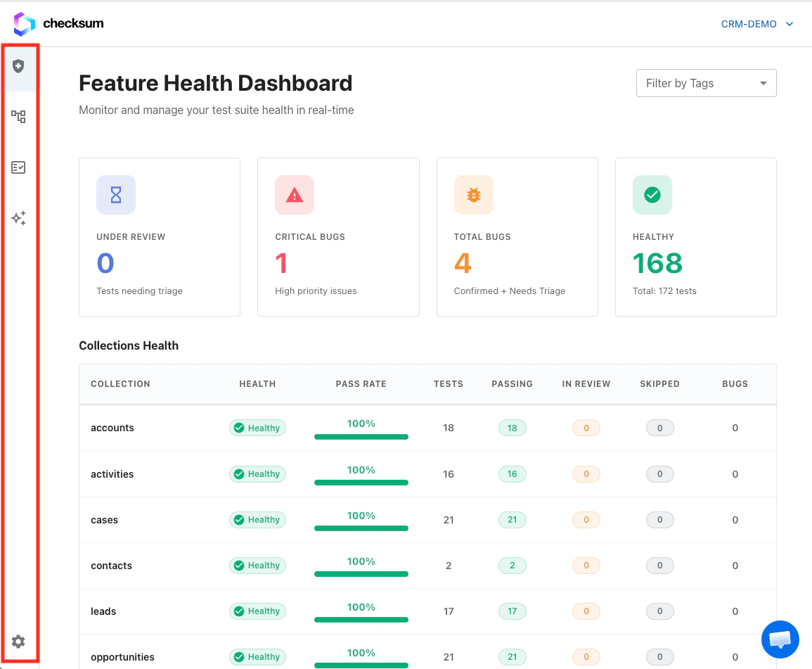Click the accounts 100% pass rate bar

pyautogui.click(x=361, y=437)
